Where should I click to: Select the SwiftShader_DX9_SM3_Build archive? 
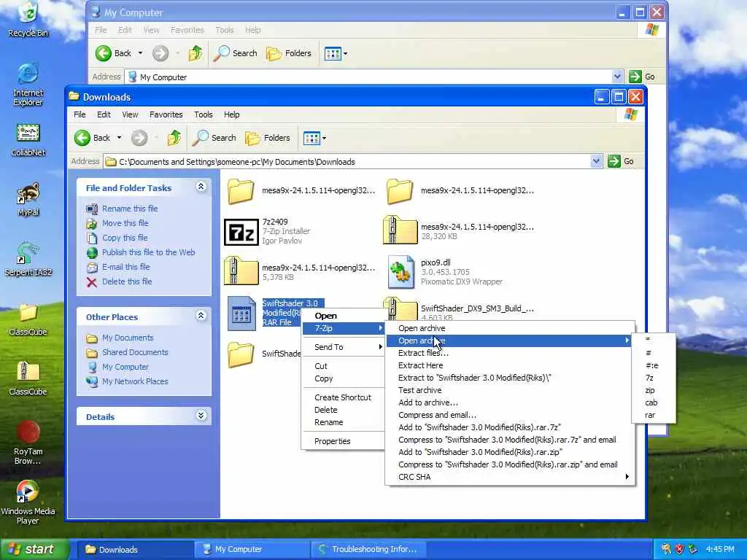(400, 308)
